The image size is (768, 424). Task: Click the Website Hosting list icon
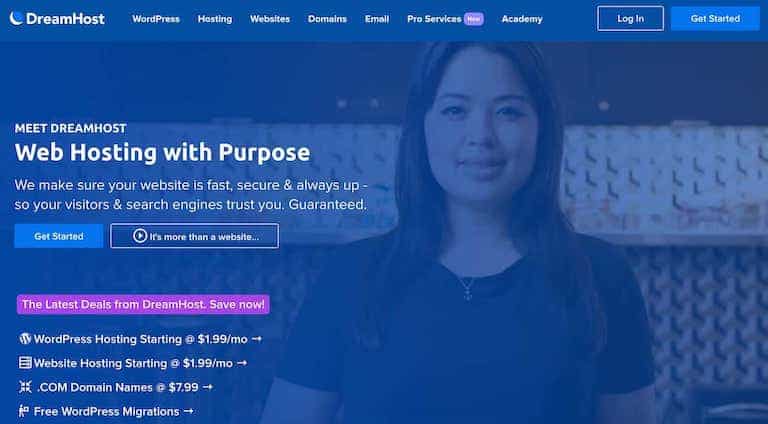(25, 363)
